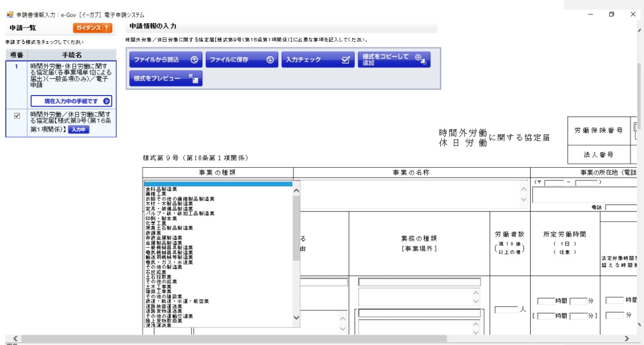Image resolution: width=644 pixels, height=345 pixels.
Task: Select 建築工事業 from the open list
Action: point(158,291)
